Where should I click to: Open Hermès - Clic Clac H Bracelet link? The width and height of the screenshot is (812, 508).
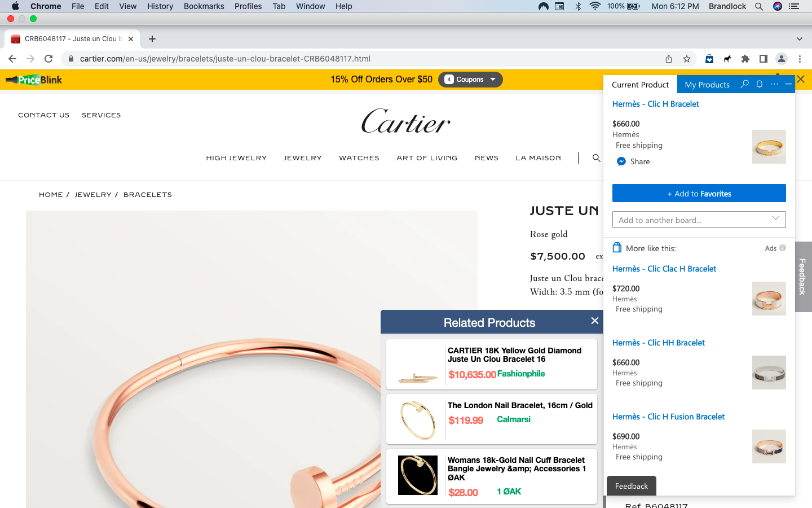click(664, 269)
